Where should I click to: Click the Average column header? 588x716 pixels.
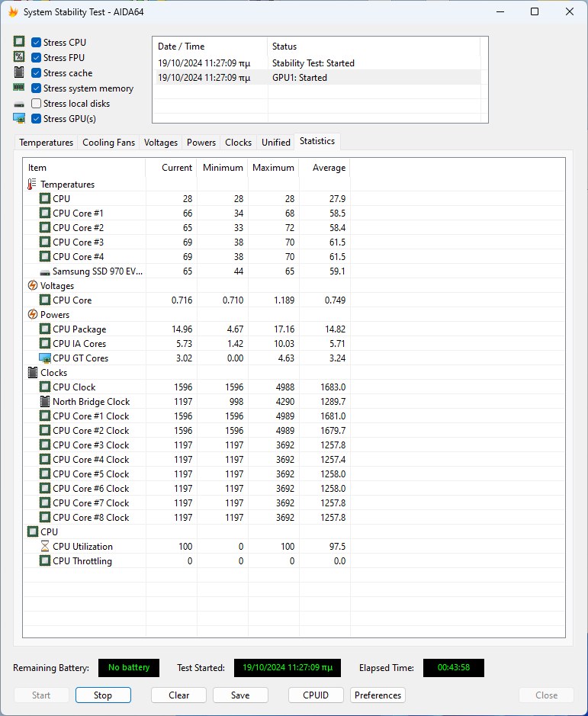click(x=324, y=168)
